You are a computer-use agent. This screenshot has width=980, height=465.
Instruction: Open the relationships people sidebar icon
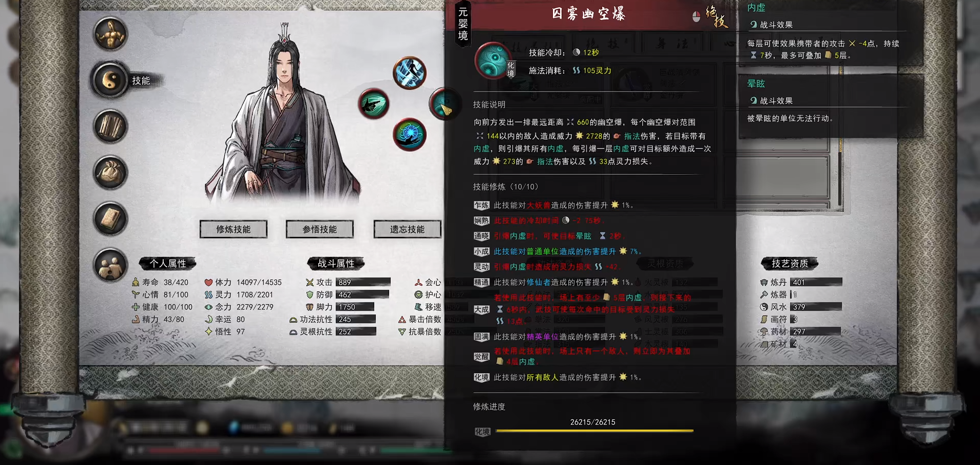click(110, 265)
